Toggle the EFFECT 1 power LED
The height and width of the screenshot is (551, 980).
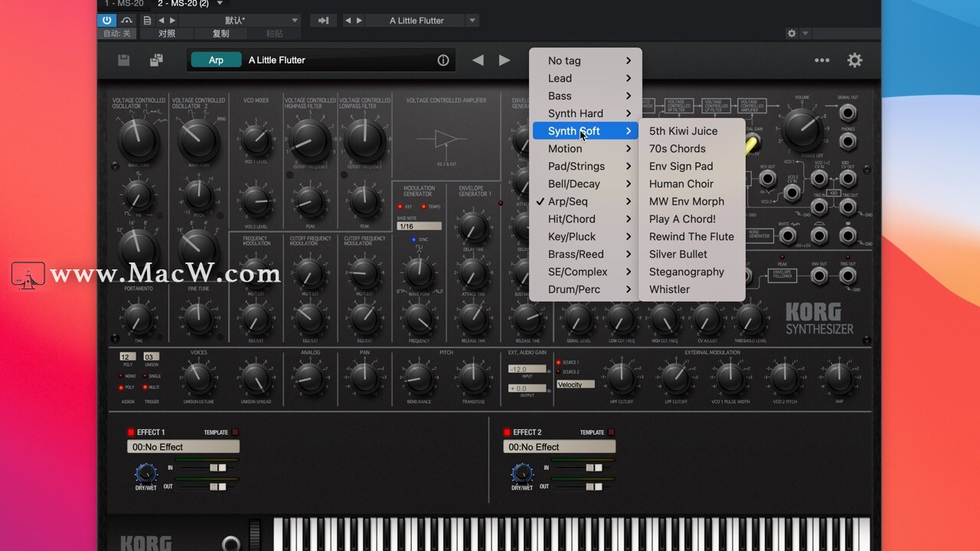[131, 432]
